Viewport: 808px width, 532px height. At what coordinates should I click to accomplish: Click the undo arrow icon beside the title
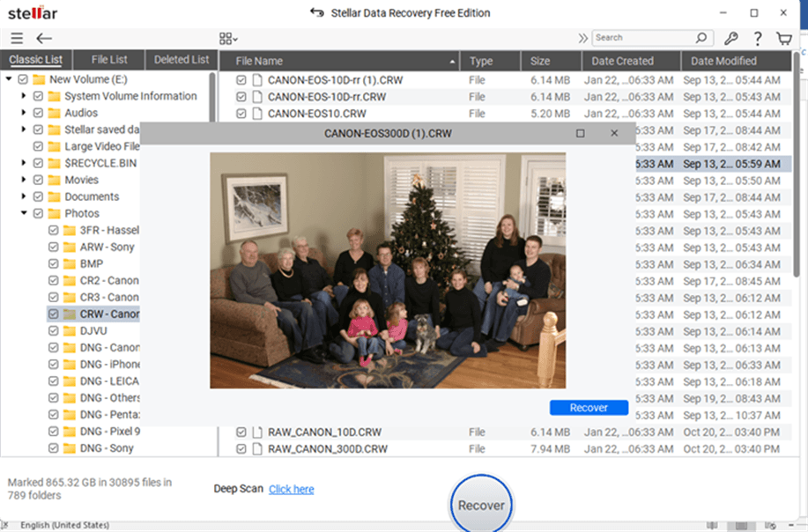tap(317, 12)
